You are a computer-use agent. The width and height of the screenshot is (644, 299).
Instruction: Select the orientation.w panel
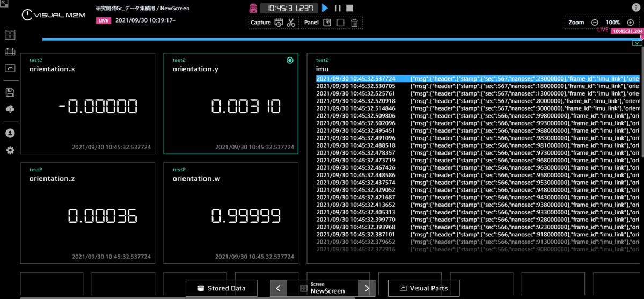tap(231, 213)
